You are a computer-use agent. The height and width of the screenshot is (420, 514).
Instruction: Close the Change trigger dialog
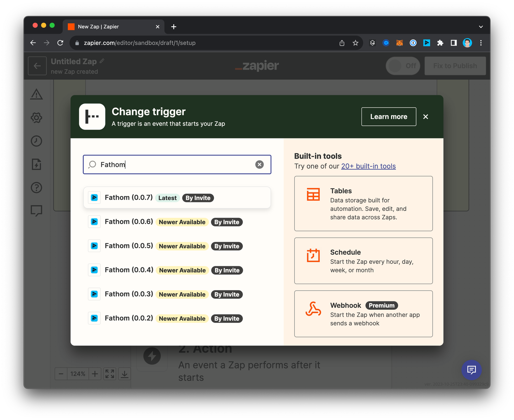click(x=426, y=117)
